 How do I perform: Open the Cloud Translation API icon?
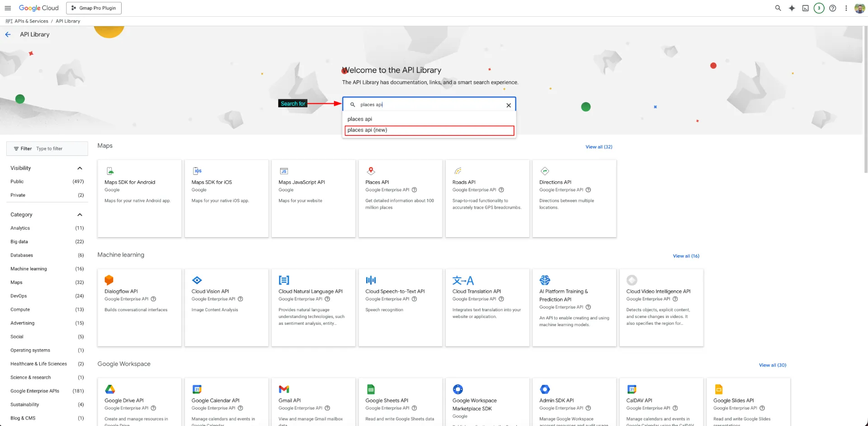[463, 280]
